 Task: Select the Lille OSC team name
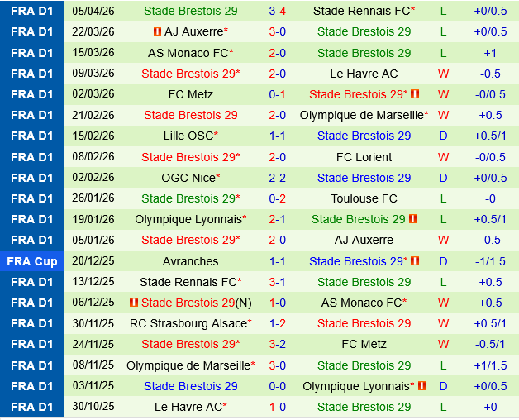(x=188, y=136)
